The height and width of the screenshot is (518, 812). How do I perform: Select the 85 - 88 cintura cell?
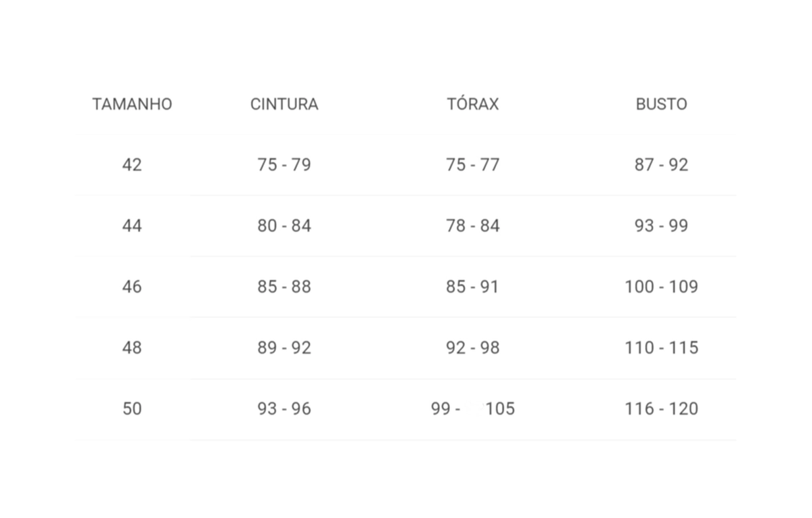tap(284, 287)
